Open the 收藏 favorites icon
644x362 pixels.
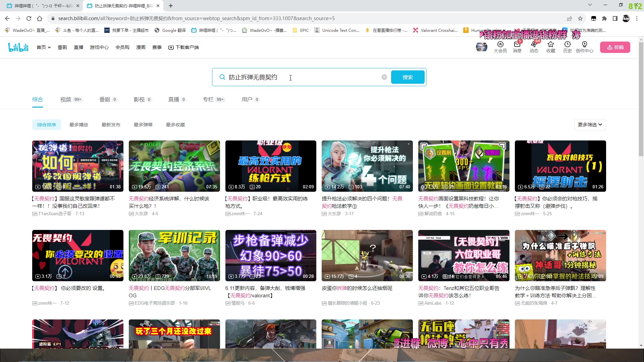(550, 47)
